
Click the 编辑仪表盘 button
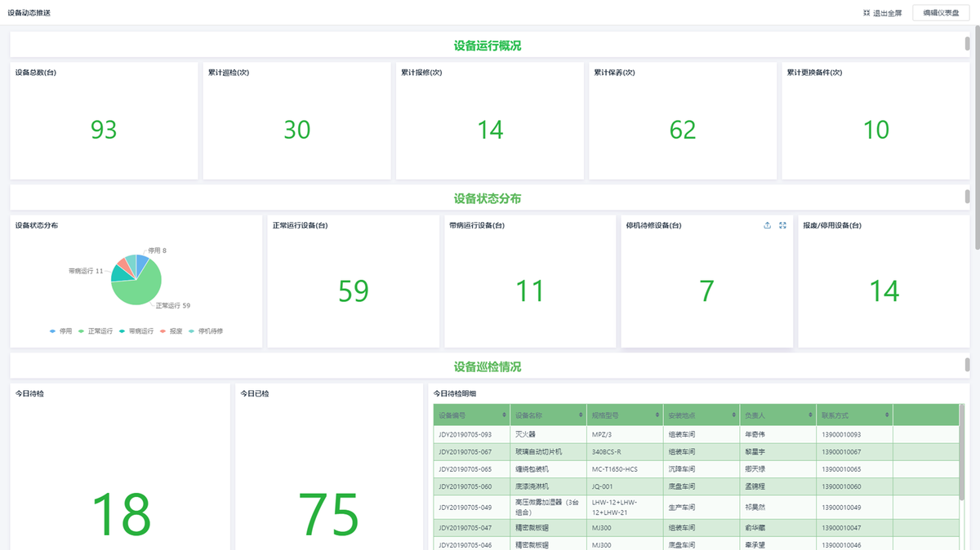click(x=941, y=13)
